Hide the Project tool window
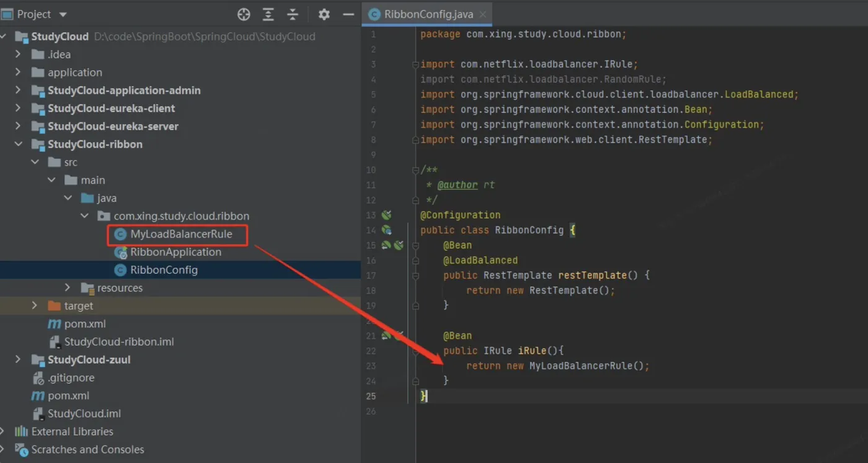Image resolution: width=868 pixels, height=463 pixels. click(x=348, y=14)
